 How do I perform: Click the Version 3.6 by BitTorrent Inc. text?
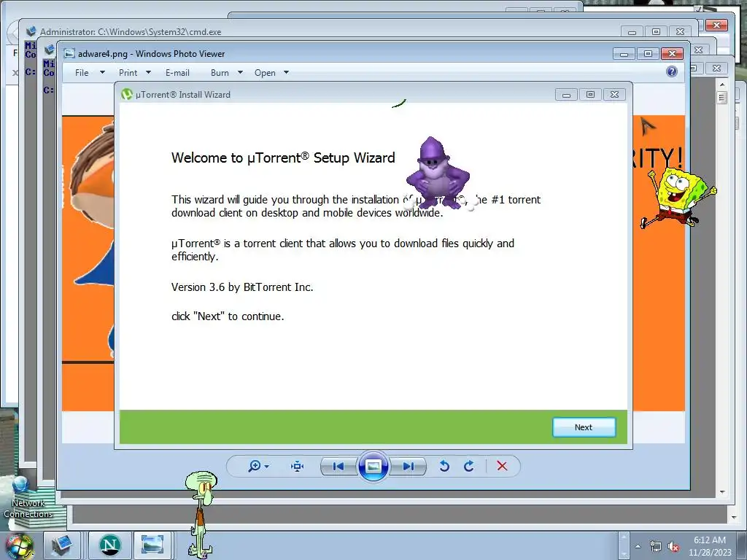242,287
